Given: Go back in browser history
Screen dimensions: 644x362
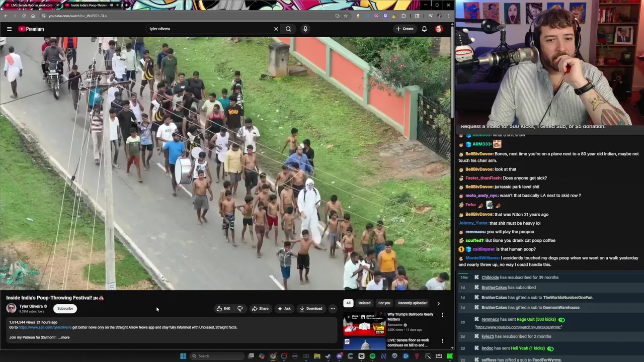Looking at the screenshot, I should 6,16.
